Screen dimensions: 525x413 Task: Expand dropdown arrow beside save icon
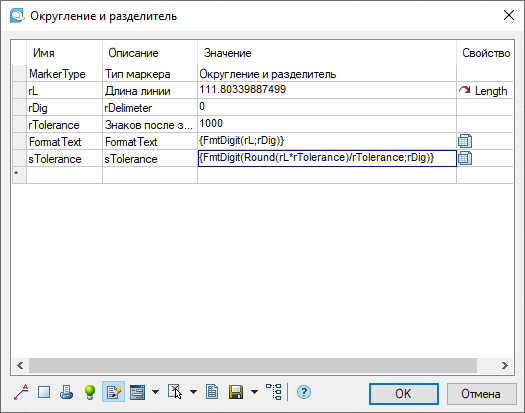(x=254, y=392)
